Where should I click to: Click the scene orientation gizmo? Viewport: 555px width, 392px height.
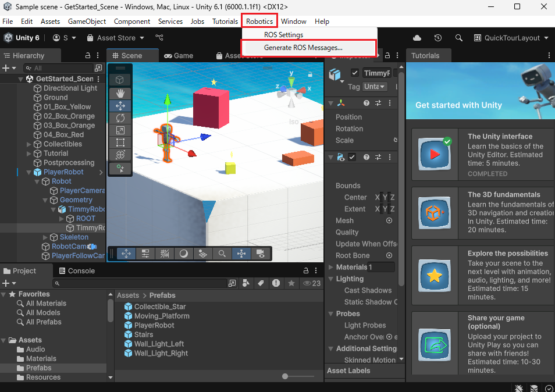(291, 91)
